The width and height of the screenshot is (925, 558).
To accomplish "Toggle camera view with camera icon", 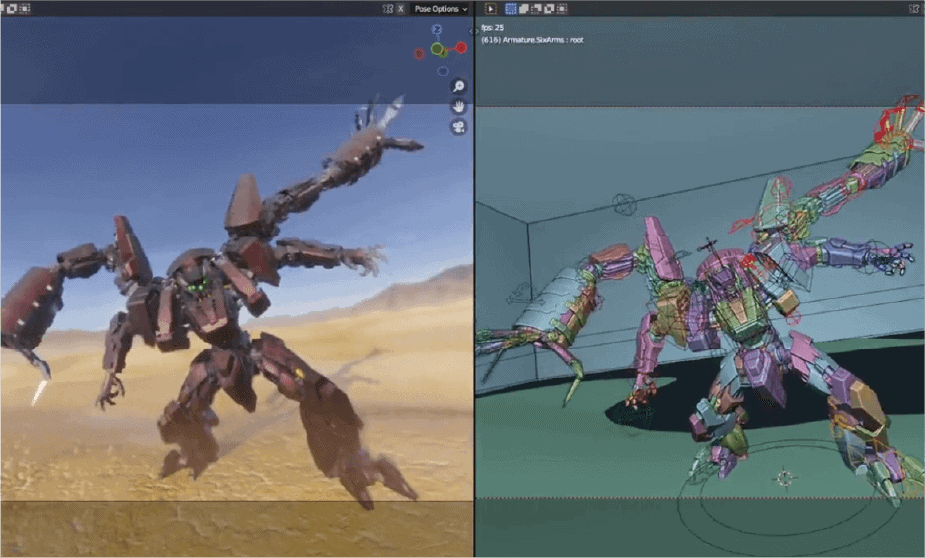I will coord(458,127).
